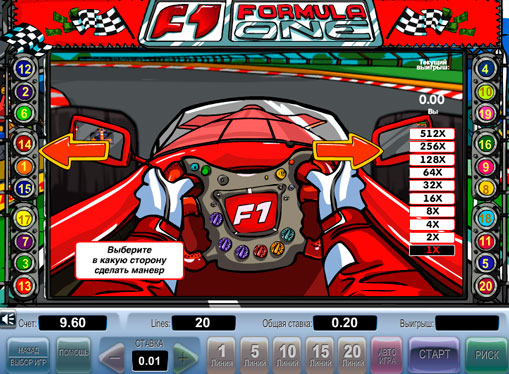The height and width of the screenshot is (374, 509).
Task: Decrease bet with the minus arrow
Action: (x=114, y=357)
